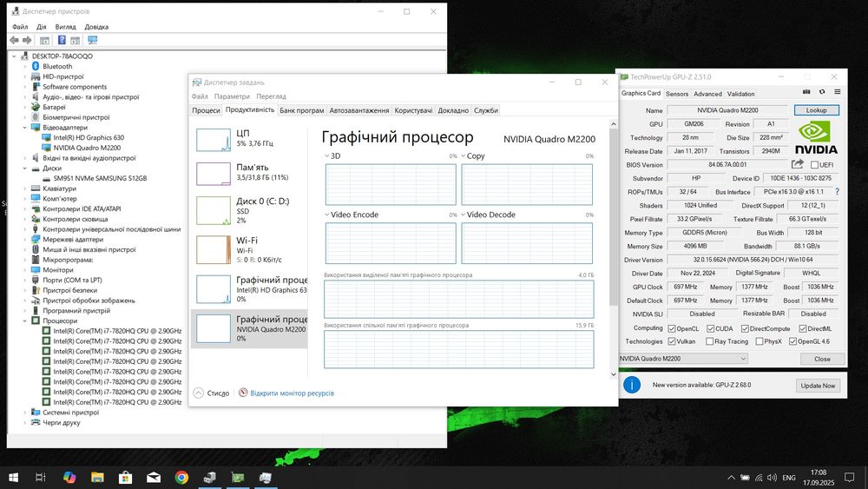Open the Video Decode graph dropdown
Screen dimensions: 868x489
point(464,215)
